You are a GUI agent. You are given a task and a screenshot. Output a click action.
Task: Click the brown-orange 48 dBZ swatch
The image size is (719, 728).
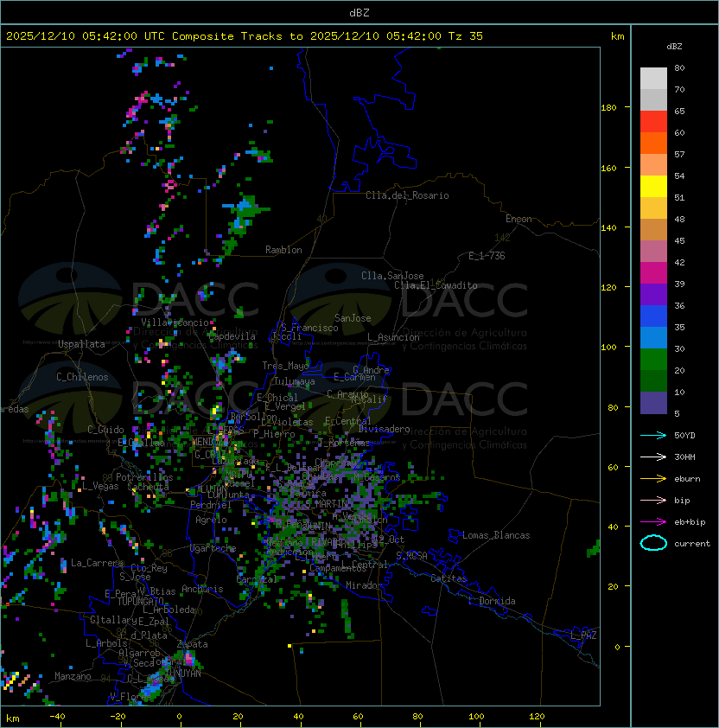(653, 229)
